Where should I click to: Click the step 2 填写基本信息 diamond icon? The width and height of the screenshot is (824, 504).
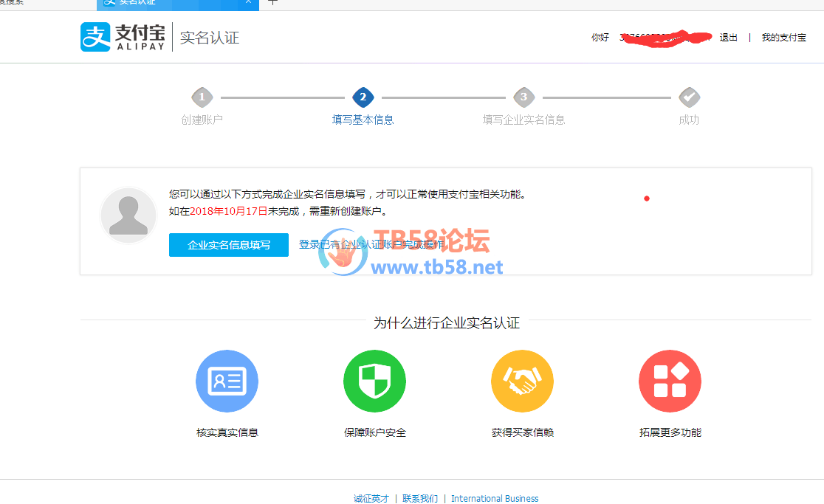pyautogui.click(x=363, y=97)
